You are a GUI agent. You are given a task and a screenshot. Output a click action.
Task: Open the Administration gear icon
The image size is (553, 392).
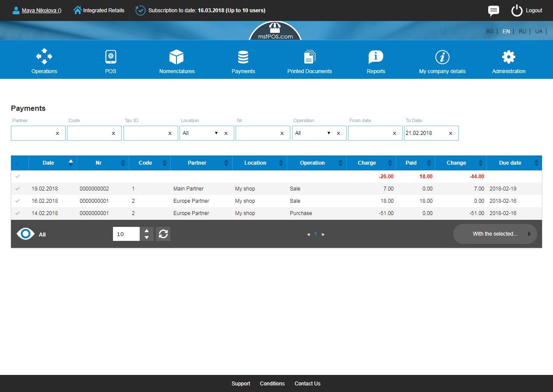click(508, 57)
